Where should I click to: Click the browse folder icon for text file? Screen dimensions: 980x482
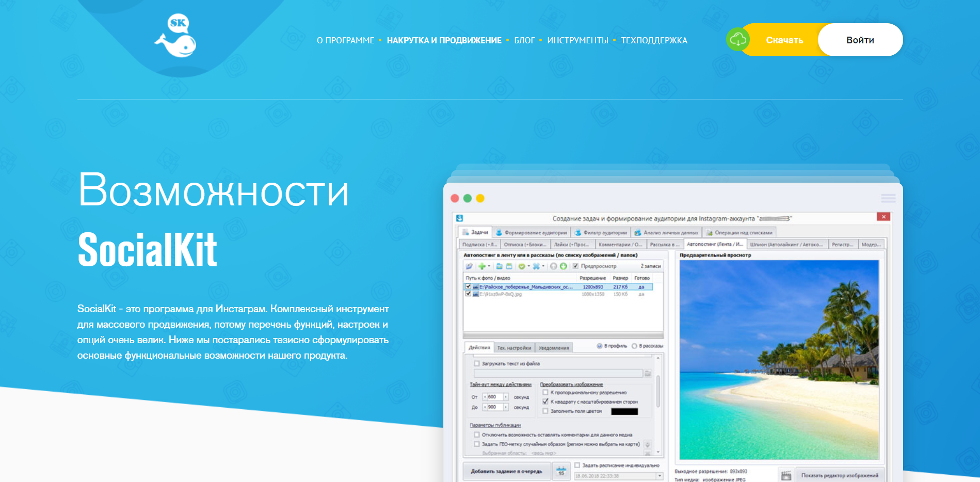click(648, 373)
